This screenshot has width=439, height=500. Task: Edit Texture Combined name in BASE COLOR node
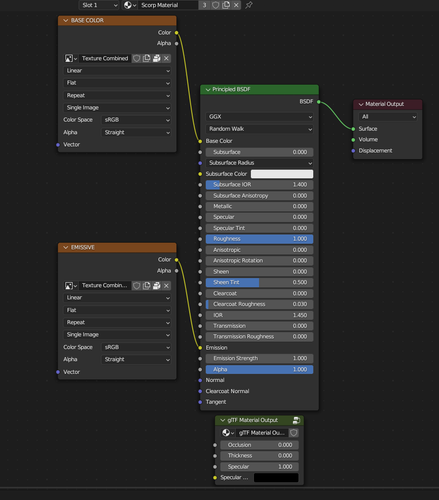point(105,58)
